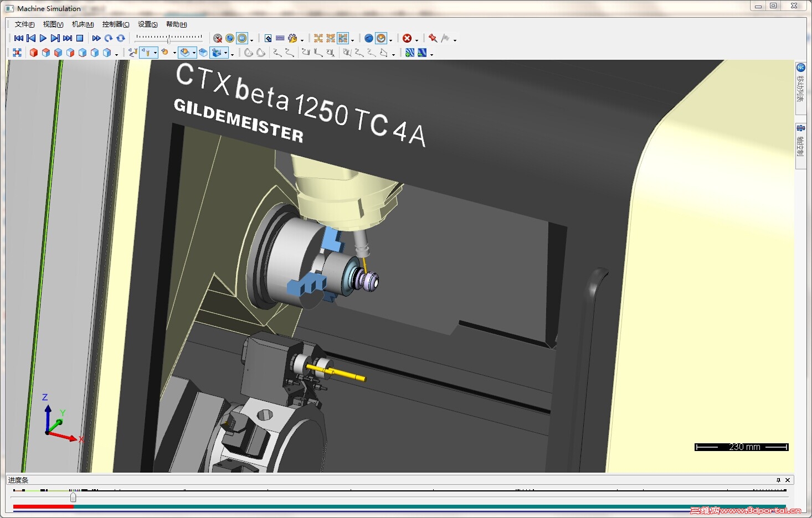Step forward to next operation
The image size is (812, 518).
pos(55,38)
